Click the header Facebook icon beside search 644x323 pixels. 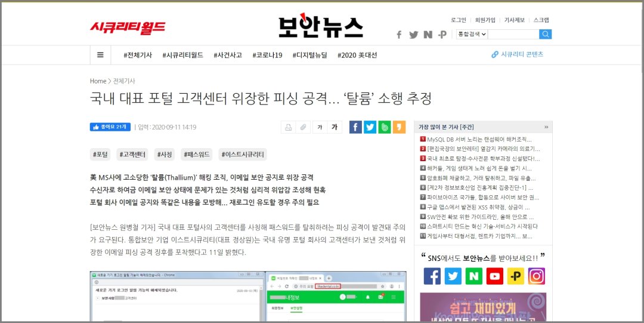(x=399, y=35)
